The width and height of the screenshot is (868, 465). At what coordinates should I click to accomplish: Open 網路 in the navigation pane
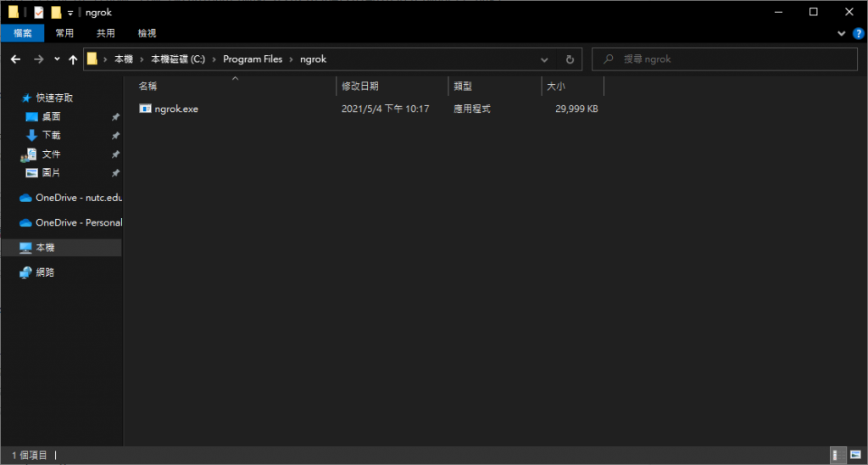(x=45, y=272)
